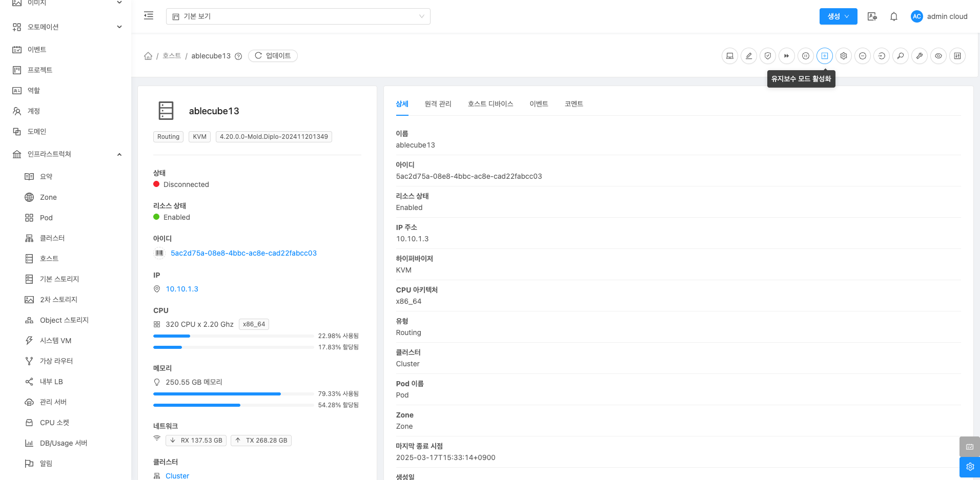Click the eye icon in host toolbar

click(938, 56)
